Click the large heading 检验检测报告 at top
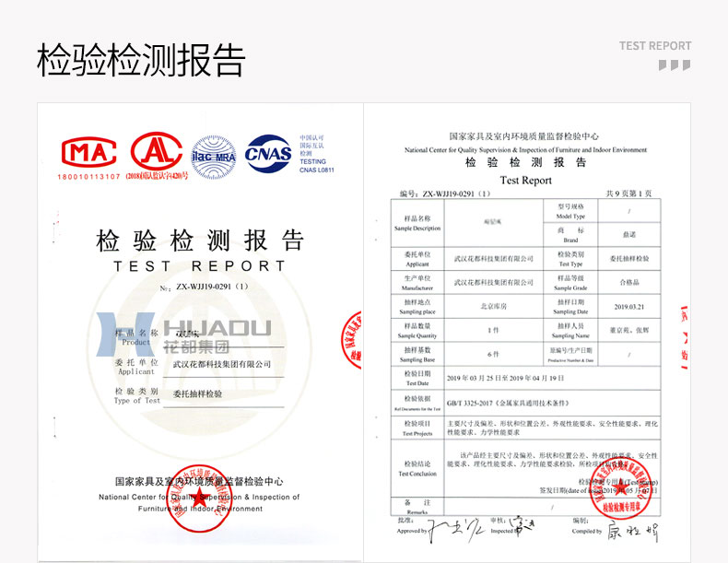 coord(141,60)
